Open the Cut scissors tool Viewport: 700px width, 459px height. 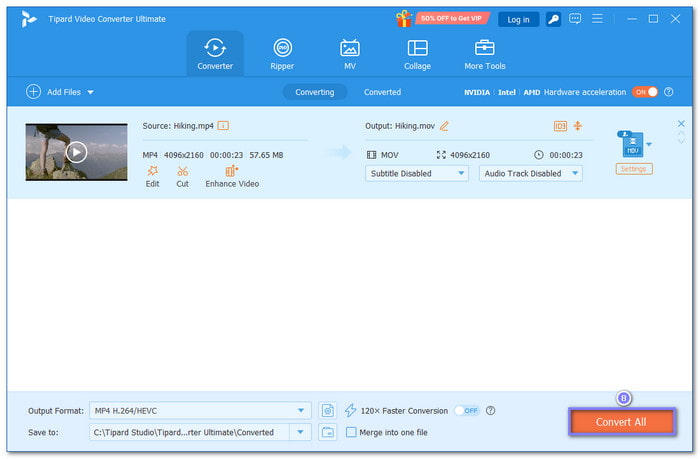tap(182, 177)
